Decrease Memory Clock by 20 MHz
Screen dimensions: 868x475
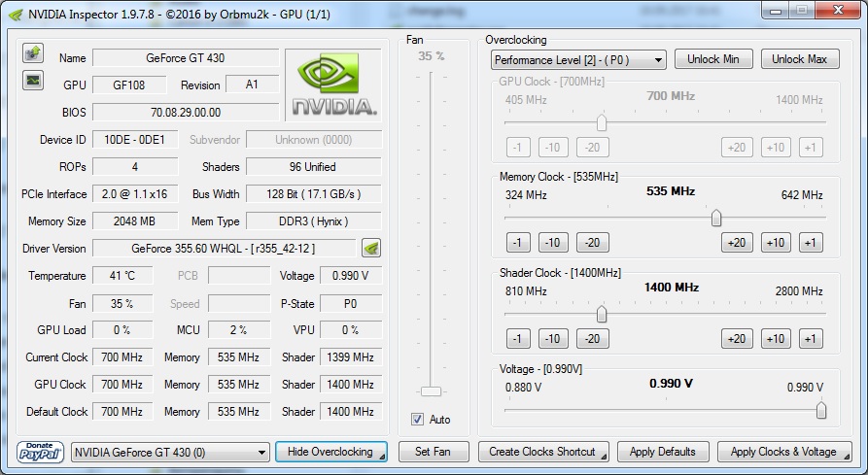592,243
